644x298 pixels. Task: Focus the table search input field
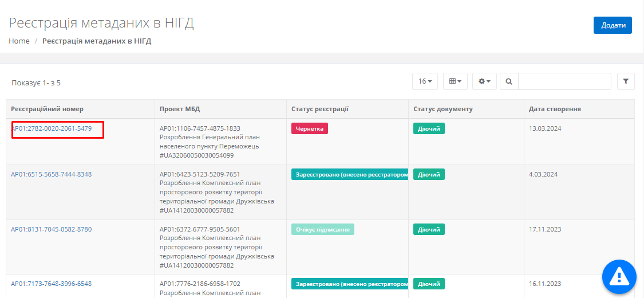click(x=564, y=81)
